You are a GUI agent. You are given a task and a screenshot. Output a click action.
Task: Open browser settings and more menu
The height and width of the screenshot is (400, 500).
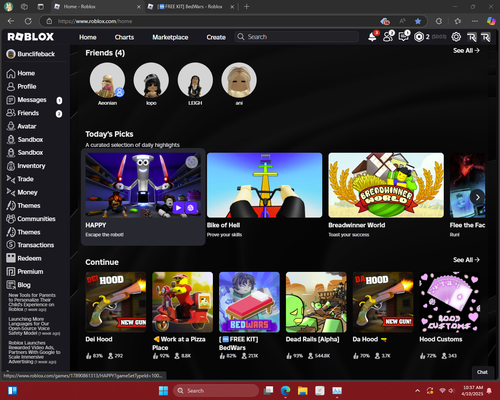[x=475, y=21]
